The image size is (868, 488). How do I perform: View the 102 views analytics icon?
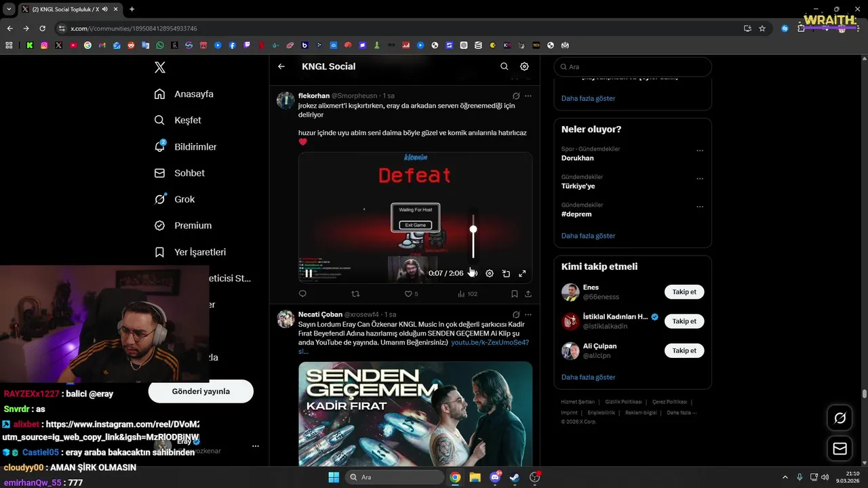467,293
